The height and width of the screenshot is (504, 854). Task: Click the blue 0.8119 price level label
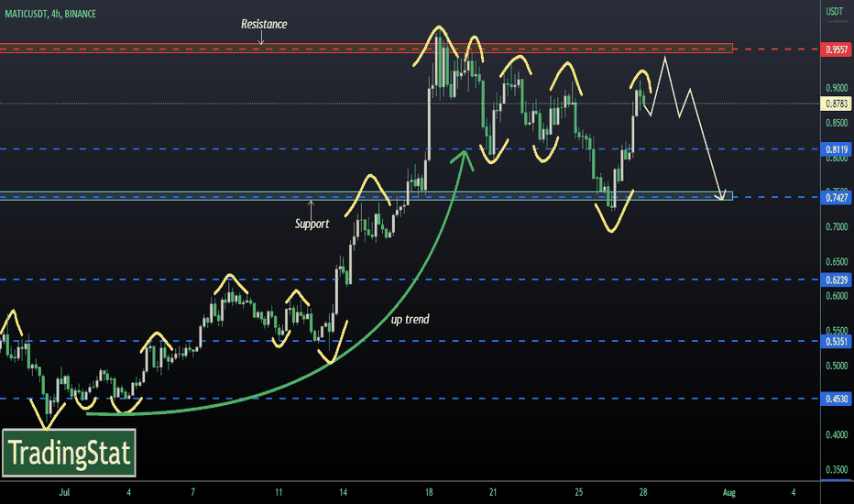tap(836, 149)
